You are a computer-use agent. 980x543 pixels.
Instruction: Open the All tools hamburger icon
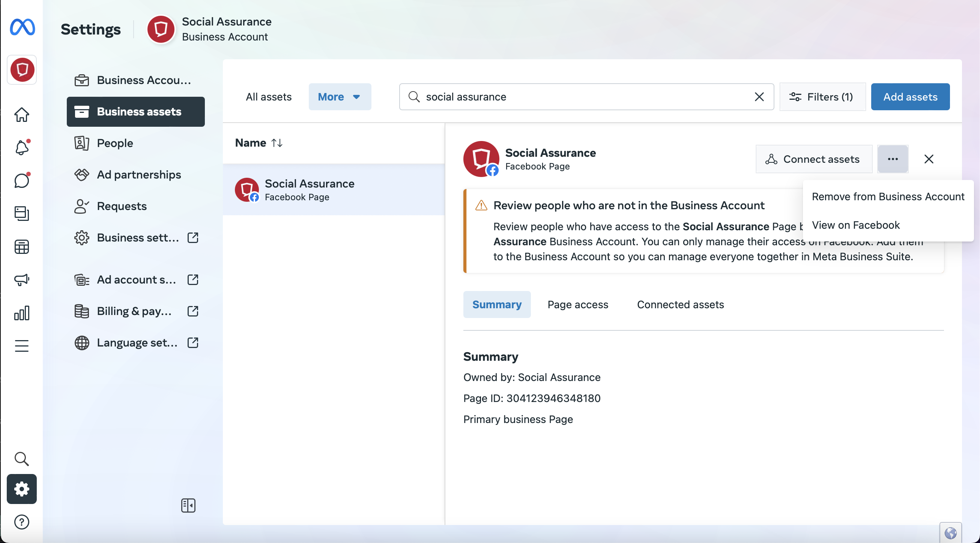coord(22,346)
